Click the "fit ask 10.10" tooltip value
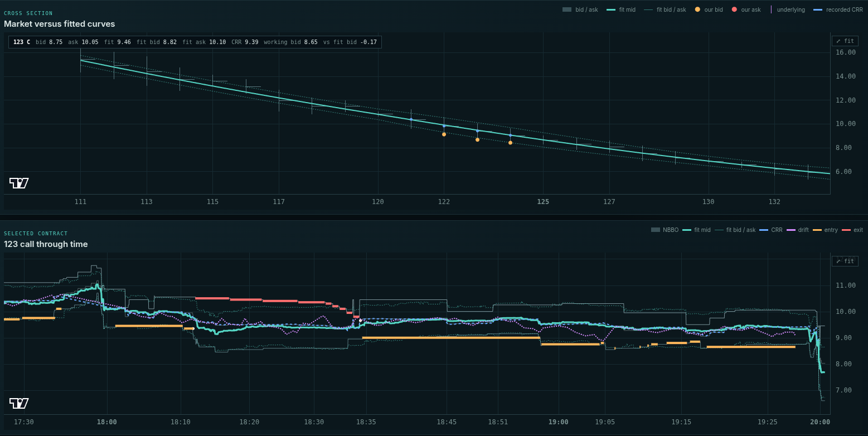The width and height of the screenshot is (868, 436). coord(204,42)
